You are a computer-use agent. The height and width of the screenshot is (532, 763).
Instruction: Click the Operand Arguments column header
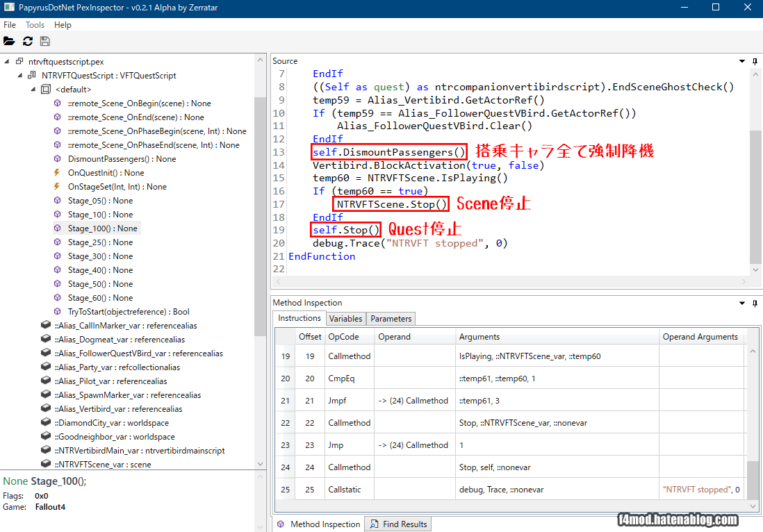coord(700,337)
